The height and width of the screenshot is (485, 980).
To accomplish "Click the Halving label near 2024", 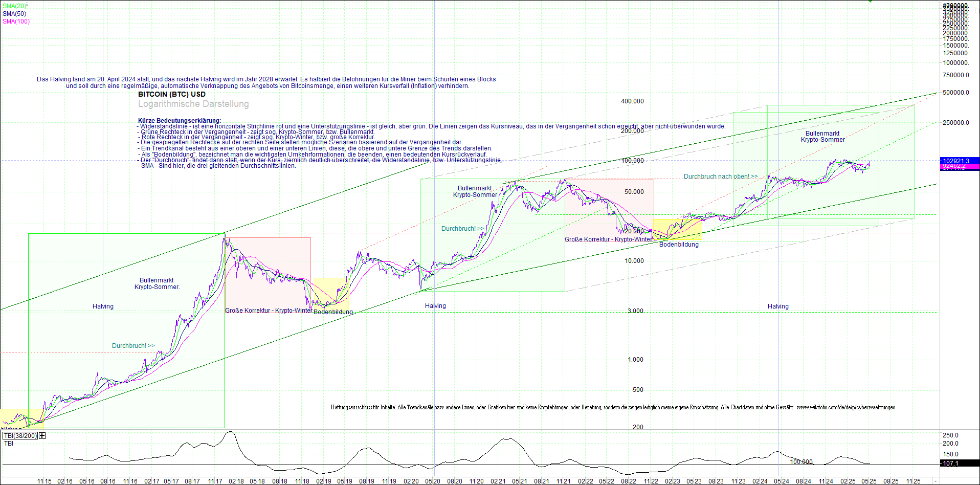I will [777, 305].
